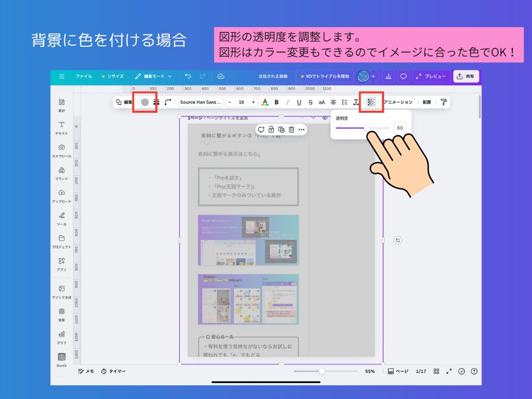Screen dimensions: 532x399
Task: Open the Source Han Sans font dropdown
Action: 200,102
